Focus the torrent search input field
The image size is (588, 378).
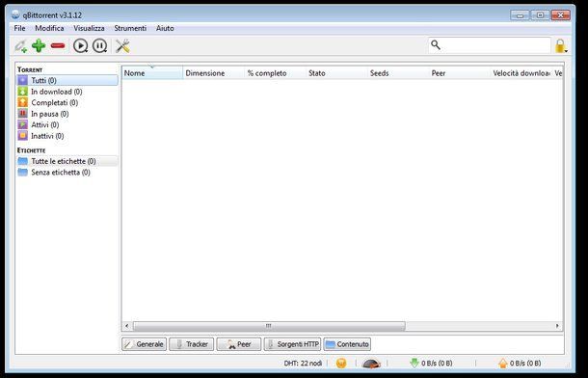click(x=490, y=45)
